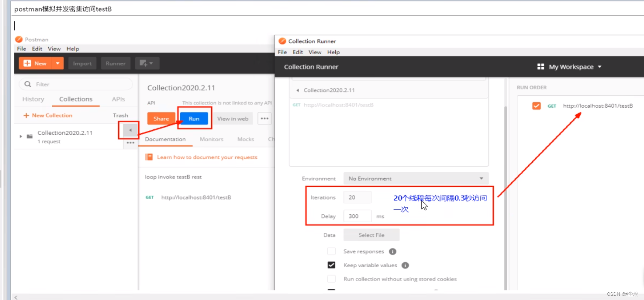Click the Collection2020.2.11 folder icon
This screenshot has width=644, height=300.
coord(30,136)
